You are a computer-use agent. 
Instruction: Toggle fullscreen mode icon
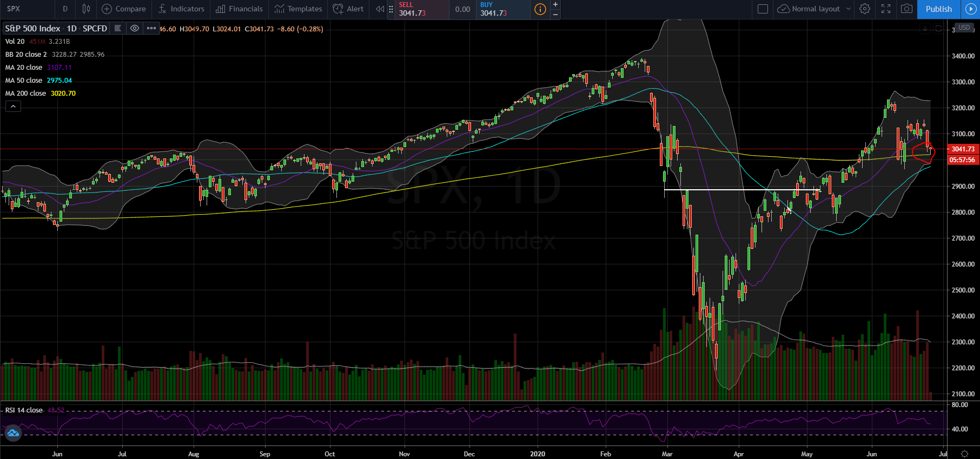[x=886, y=9]
